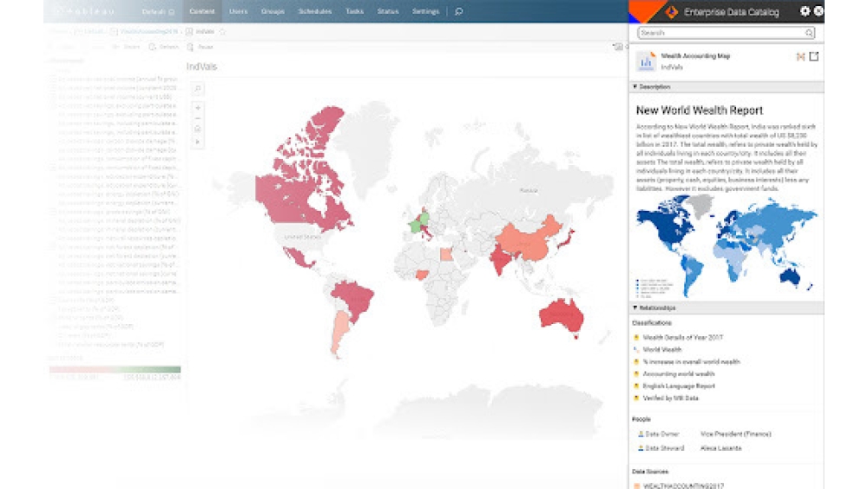The height and width of the screenshot is (489, 868).
Task: Open map tools arrow flyout
Action: 198,142
